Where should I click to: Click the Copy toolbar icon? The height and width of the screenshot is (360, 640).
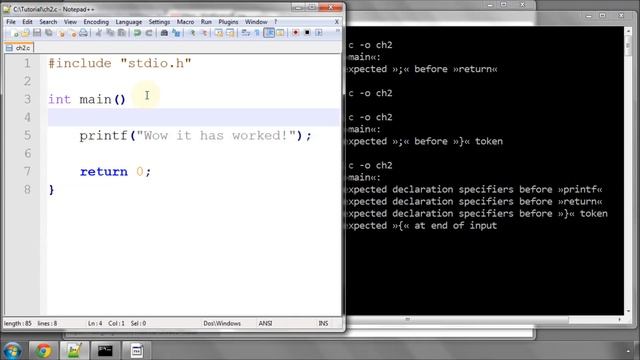click(x=110, y=33)
